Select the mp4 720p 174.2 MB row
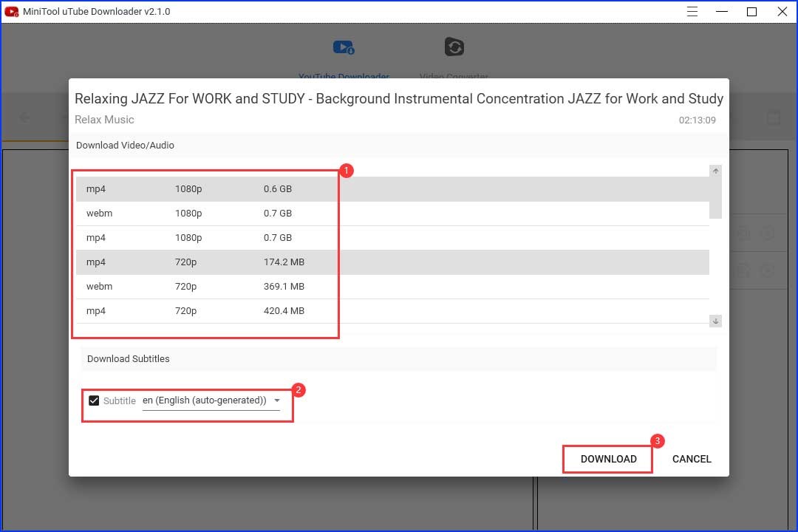Viewport: 798px width, 532px height. (392, 262)
